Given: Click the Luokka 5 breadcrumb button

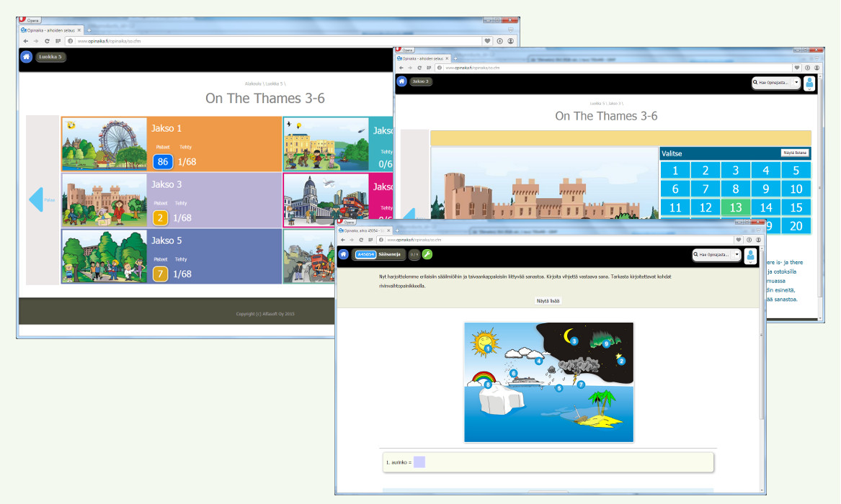Looking at the screenshot, I should point(50,56).
